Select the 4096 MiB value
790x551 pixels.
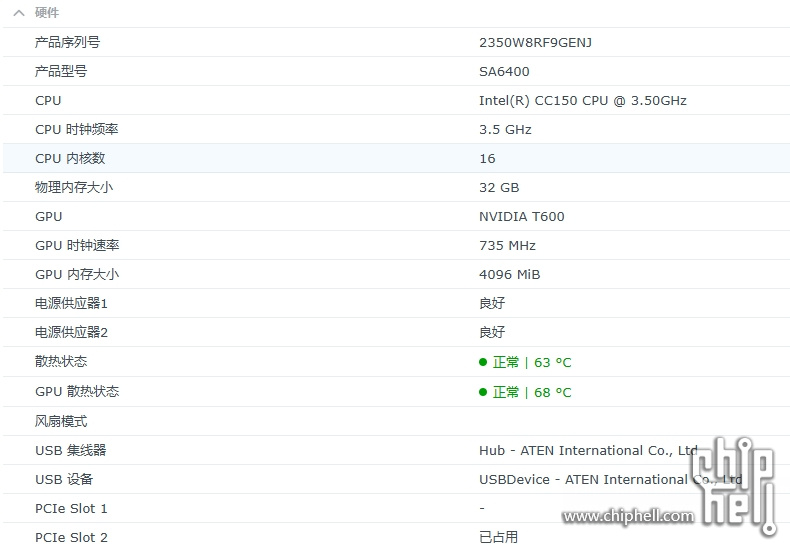point(509,274)
